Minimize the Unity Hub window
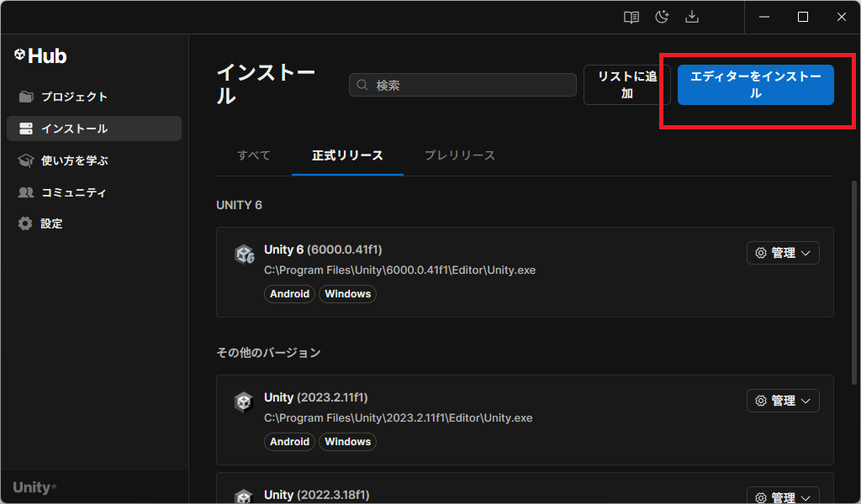 coord(763,17)
